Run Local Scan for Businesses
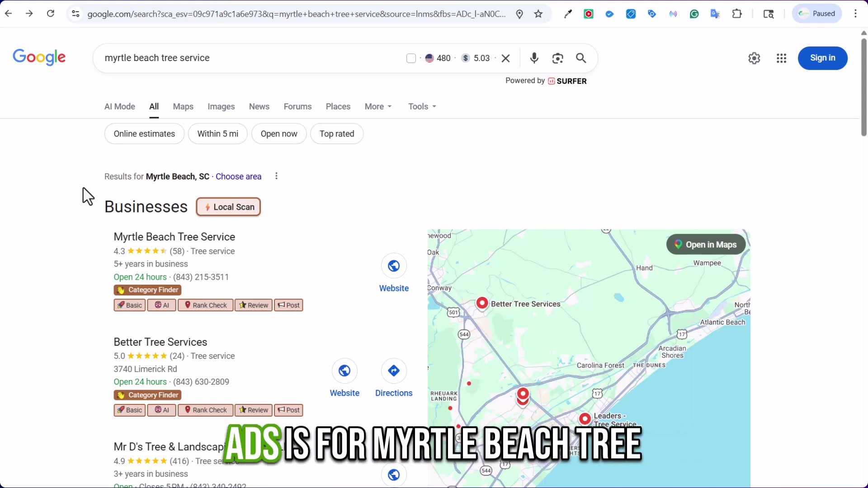 (x=228, y=207)
